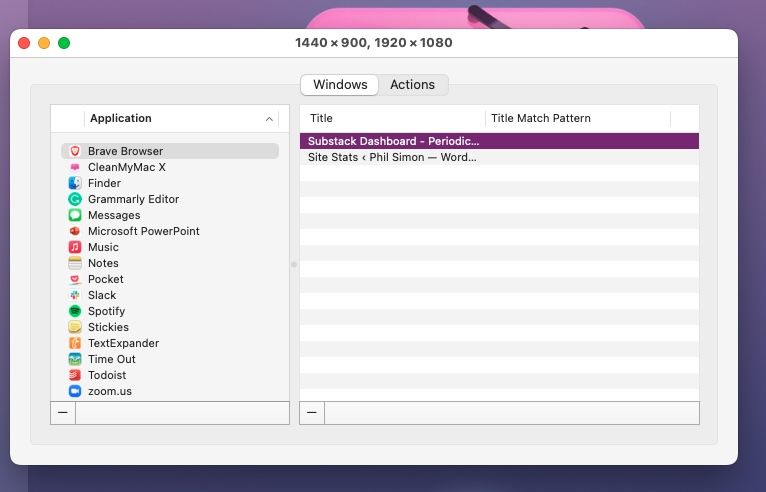Remove selected window title with minus button
This screenshot has height=492, width=766.
(x=312, y=413)
